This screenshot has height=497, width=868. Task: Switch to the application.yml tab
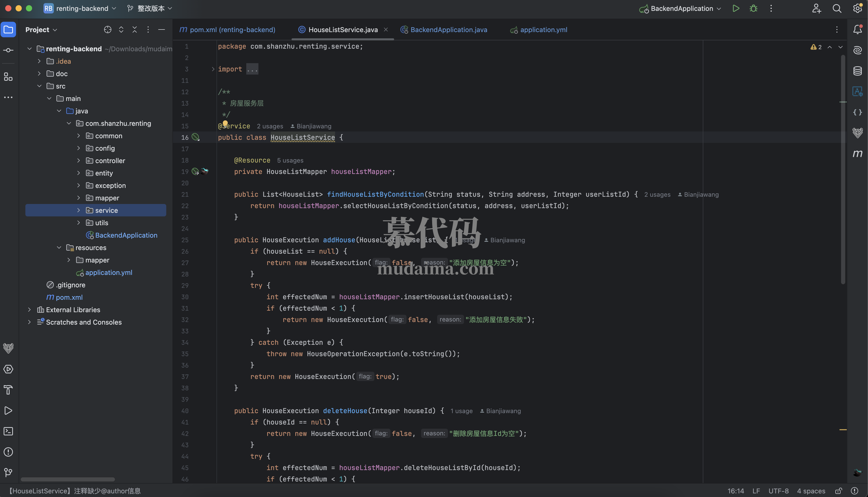click(543, 30)
